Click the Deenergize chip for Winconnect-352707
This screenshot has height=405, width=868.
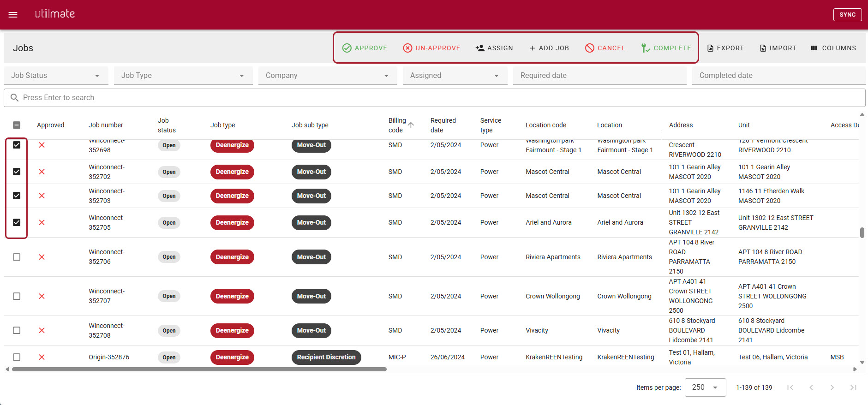(x=232, y=296)
